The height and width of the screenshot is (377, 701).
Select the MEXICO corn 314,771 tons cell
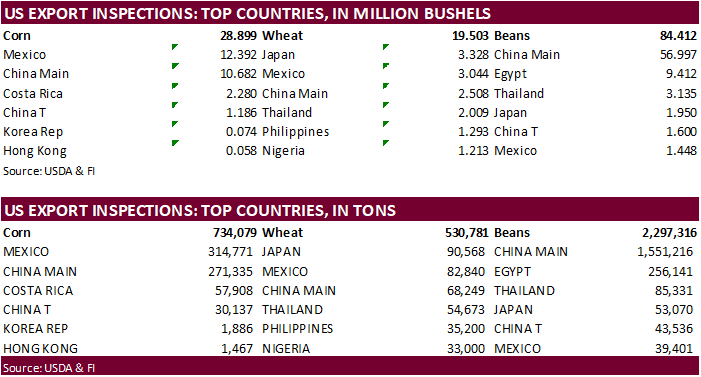coord(230,252)
